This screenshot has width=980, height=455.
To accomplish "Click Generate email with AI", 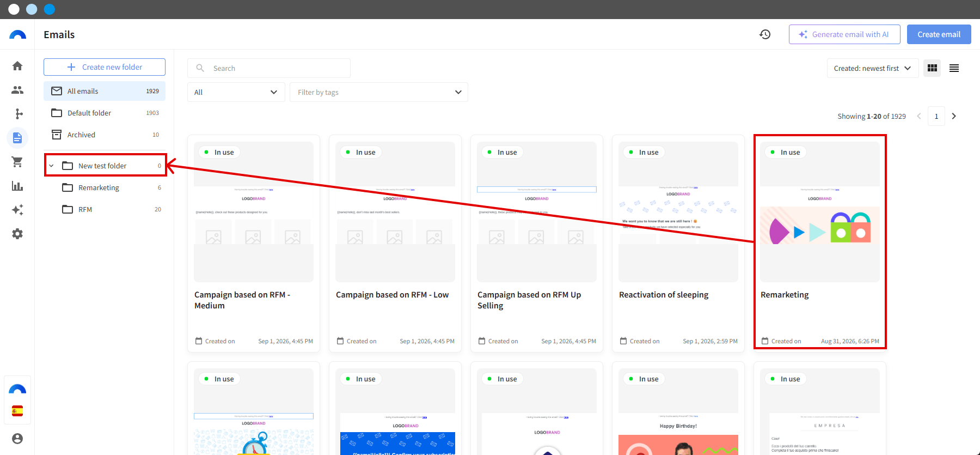I will click(844, 34).
